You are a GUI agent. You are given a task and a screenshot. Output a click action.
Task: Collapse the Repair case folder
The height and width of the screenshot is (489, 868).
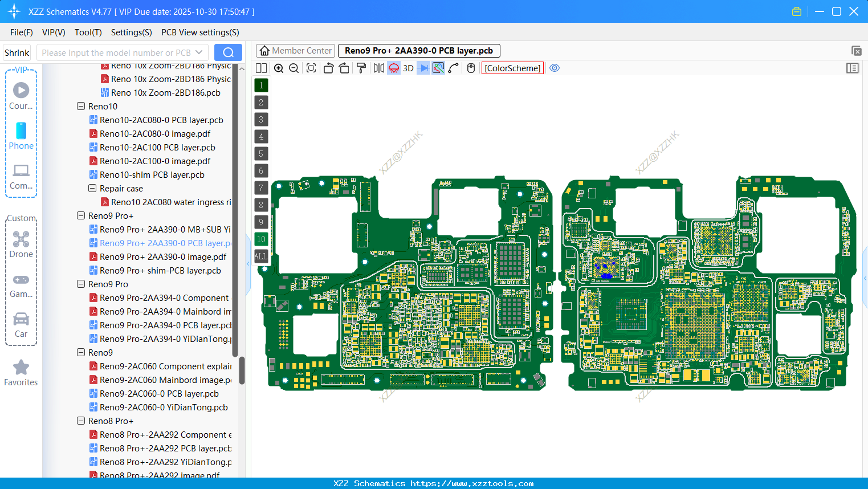92,188
